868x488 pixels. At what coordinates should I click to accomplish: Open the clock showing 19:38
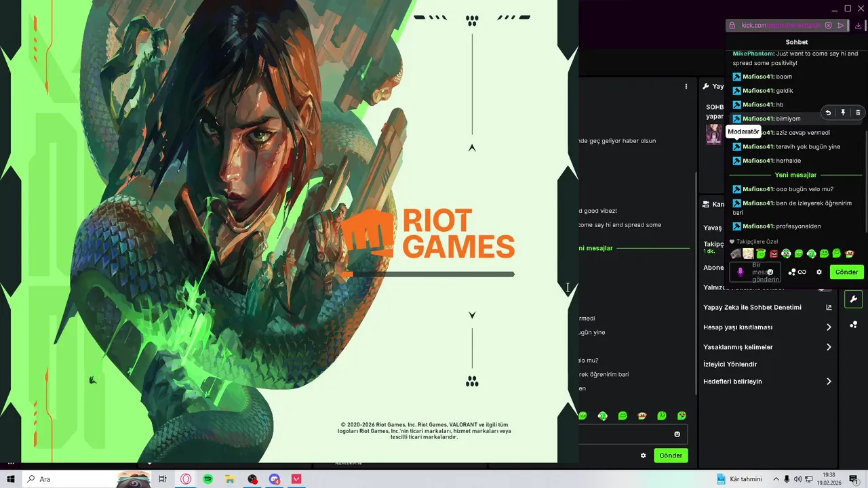[x=829, y=479]
